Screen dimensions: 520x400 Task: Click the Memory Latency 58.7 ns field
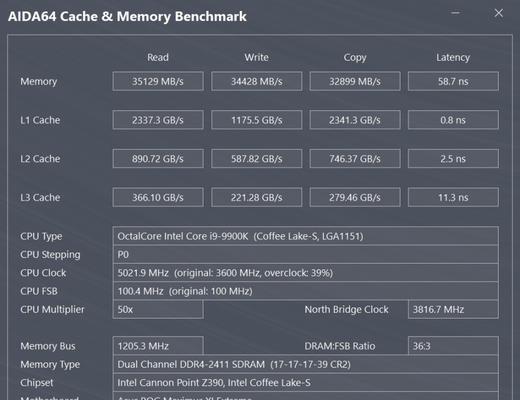[x=453, y=81]
